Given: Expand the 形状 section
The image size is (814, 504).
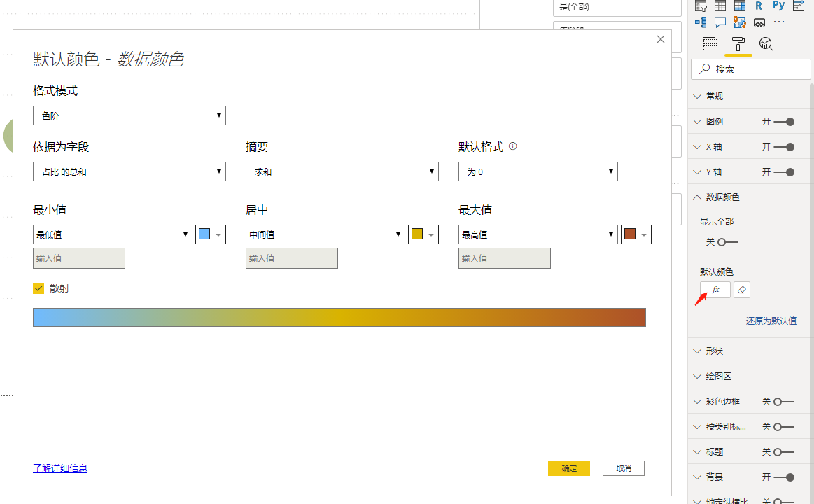Looking at the screenshot, I should (714, 351).
